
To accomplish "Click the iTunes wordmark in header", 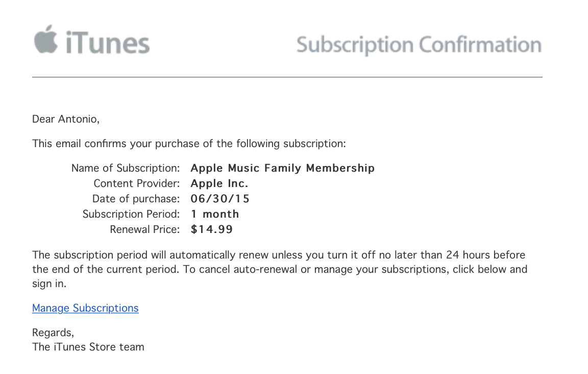I will point(108,42).
